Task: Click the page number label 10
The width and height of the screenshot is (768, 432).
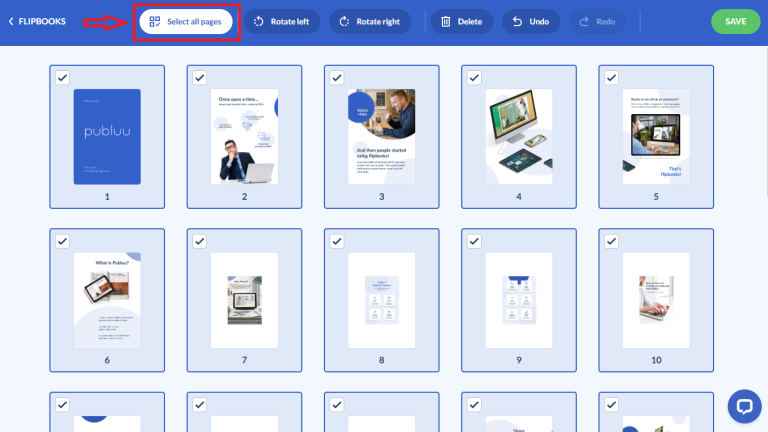Action: [656, 360]
